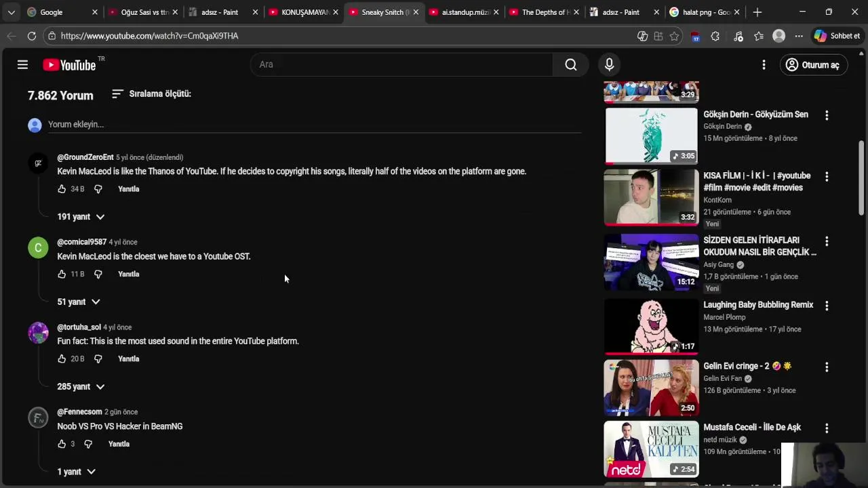Open options for Gelin Evi cringe video
Viewport: 868px width, 488px height.
tap(827, 367)
